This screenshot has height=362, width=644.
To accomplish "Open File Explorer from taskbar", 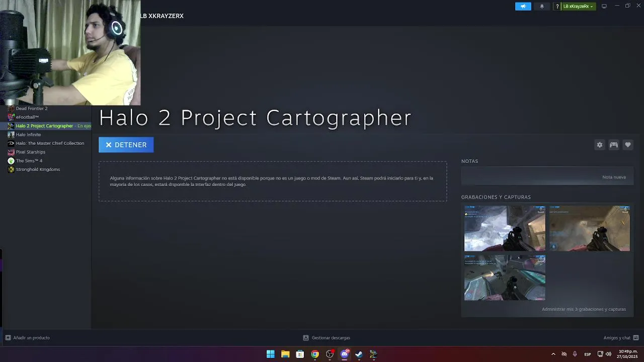I will coord(285,354).
